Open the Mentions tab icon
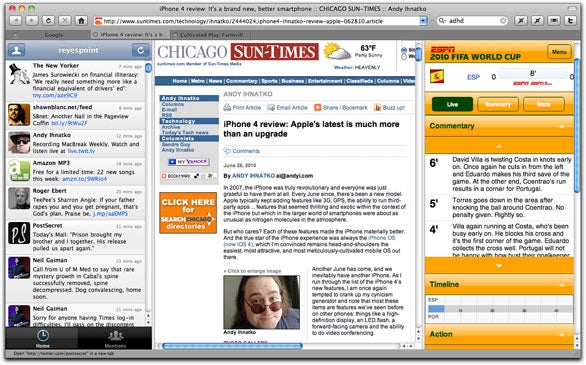The image size is (586, 365). pyautogui.click(x=115, y=336)
